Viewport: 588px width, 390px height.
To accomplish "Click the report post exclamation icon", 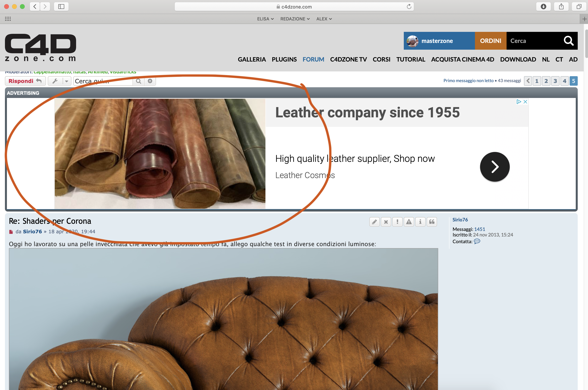I will (x=397, y=222).
